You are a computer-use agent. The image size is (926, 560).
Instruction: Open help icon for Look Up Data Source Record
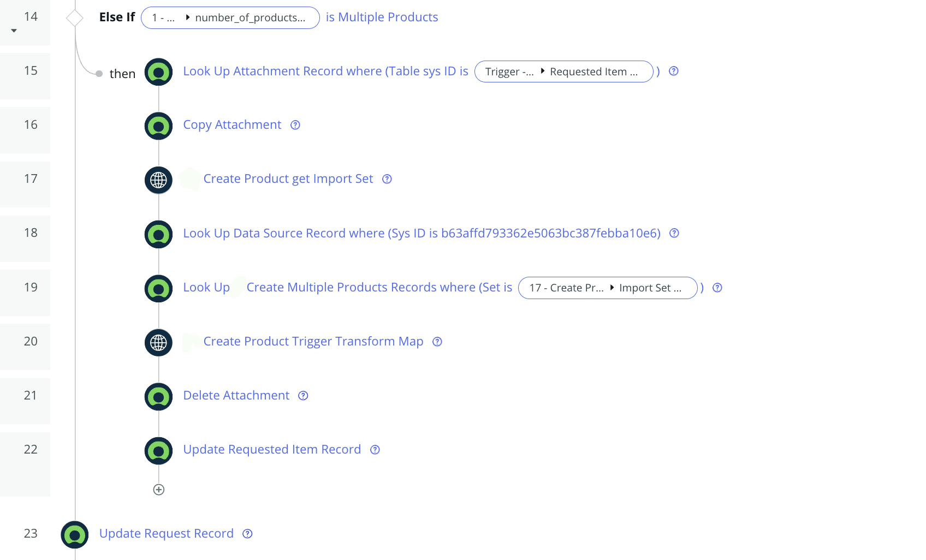674,233
